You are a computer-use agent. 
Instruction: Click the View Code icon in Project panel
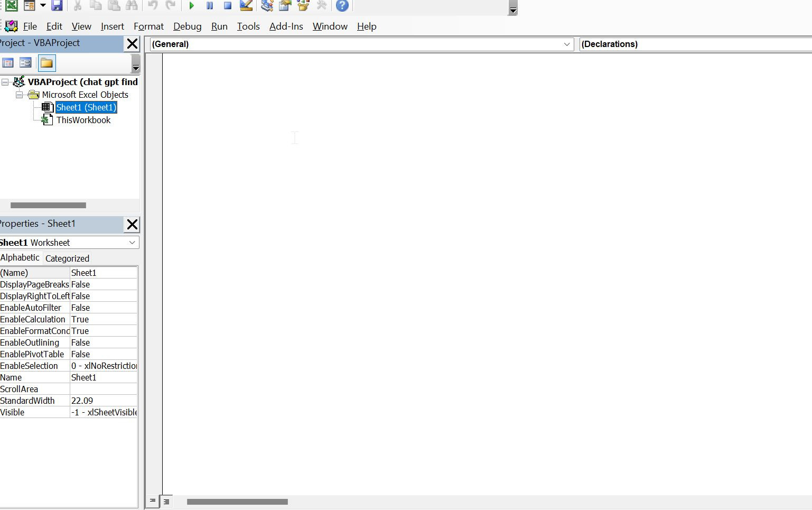pyautogui.click(x=8, y=63)
